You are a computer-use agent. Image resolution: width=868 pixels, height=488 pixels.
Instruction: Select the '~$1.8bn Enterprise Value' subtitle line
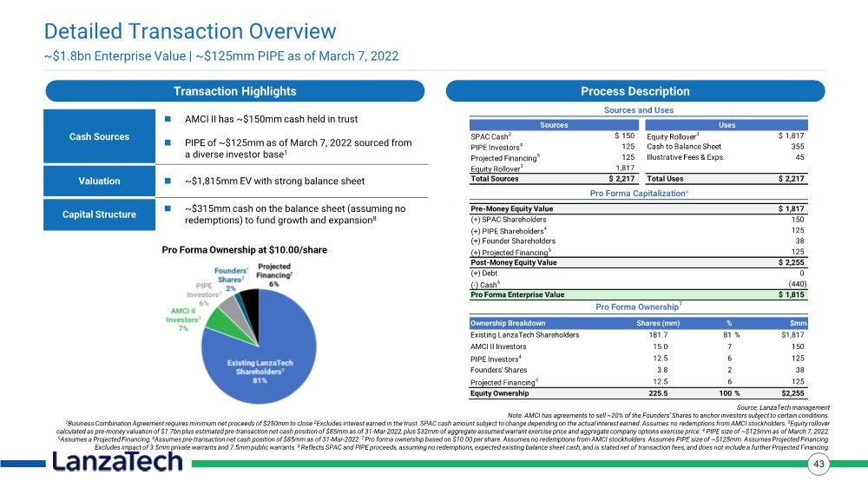[x=221, y=56]
